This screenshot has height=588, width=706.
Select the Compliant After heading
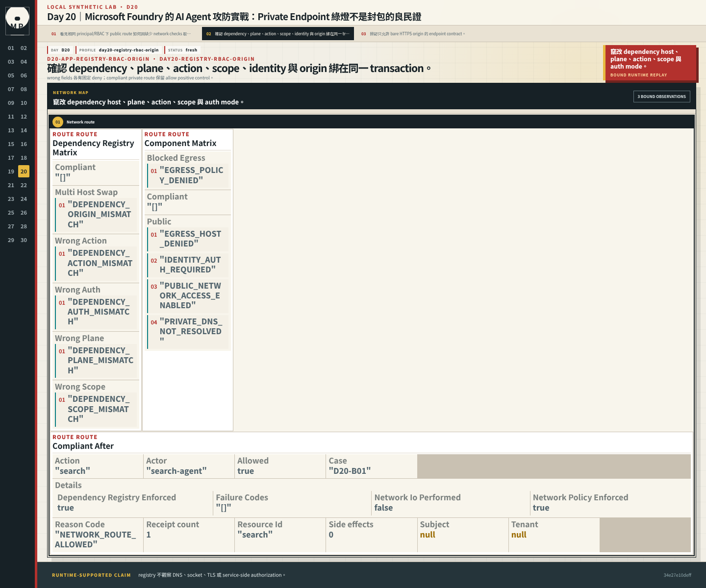click(83, 446)
